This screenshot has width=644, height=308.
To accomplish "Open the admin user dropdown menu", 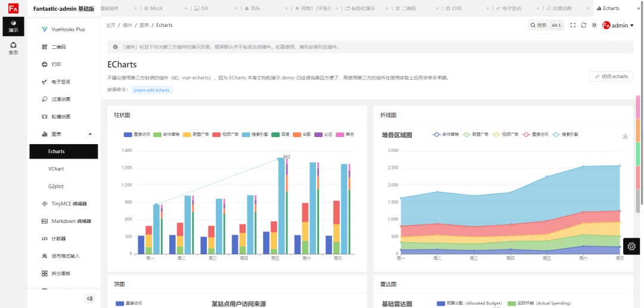I will (x=618, y=26).
